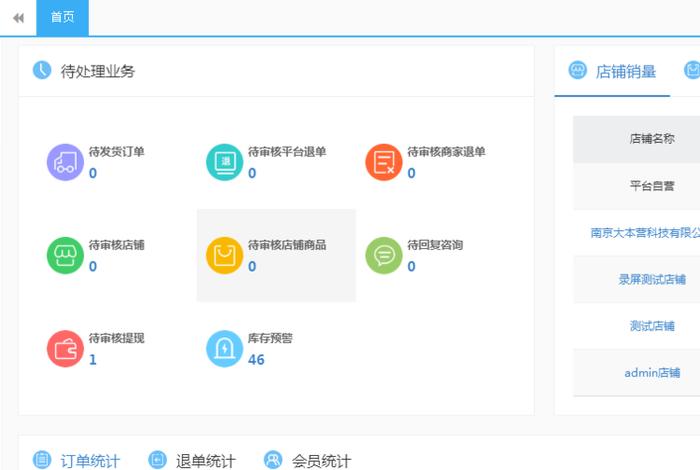Click the 待审核提现 label
700x470 pixels.
point(117,338)
